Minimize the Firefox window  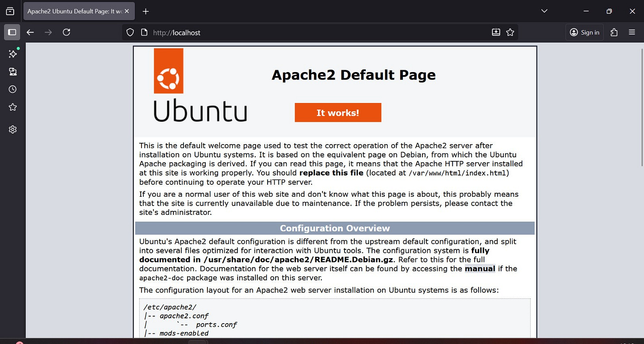[586, 11]
